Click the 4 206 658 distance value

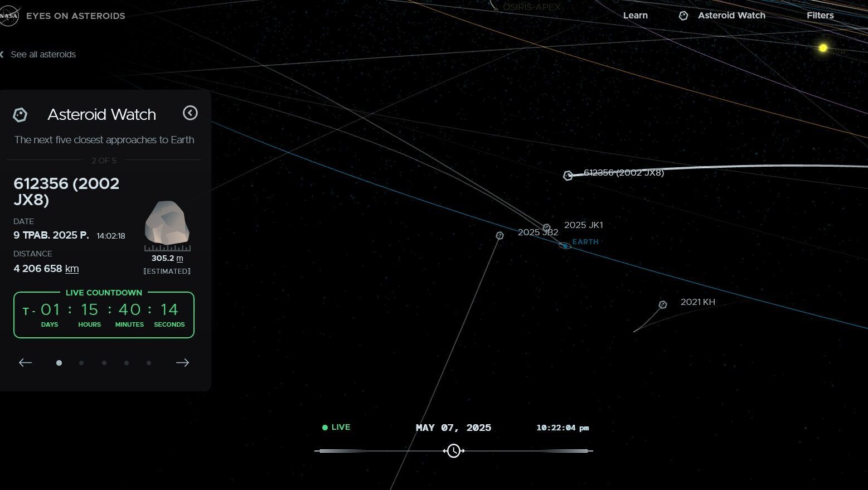click(38, 269)
